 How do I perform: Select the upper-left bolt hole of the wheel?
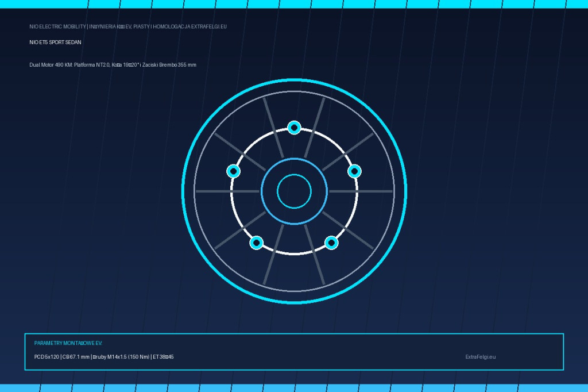[234, 171]
